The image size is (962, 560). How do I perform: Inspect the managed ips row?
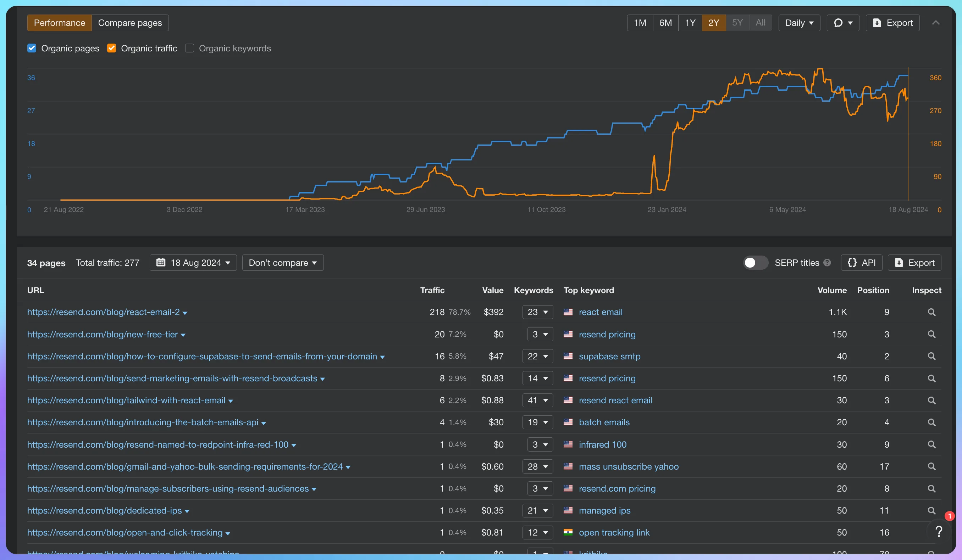tap(931, 510)
